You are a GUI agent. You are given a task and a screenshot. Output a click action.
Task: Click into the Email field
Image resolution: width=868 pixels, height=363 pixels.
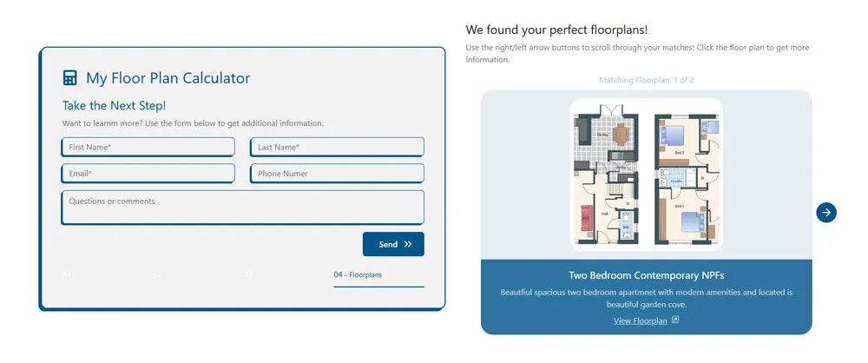point(148,174)
